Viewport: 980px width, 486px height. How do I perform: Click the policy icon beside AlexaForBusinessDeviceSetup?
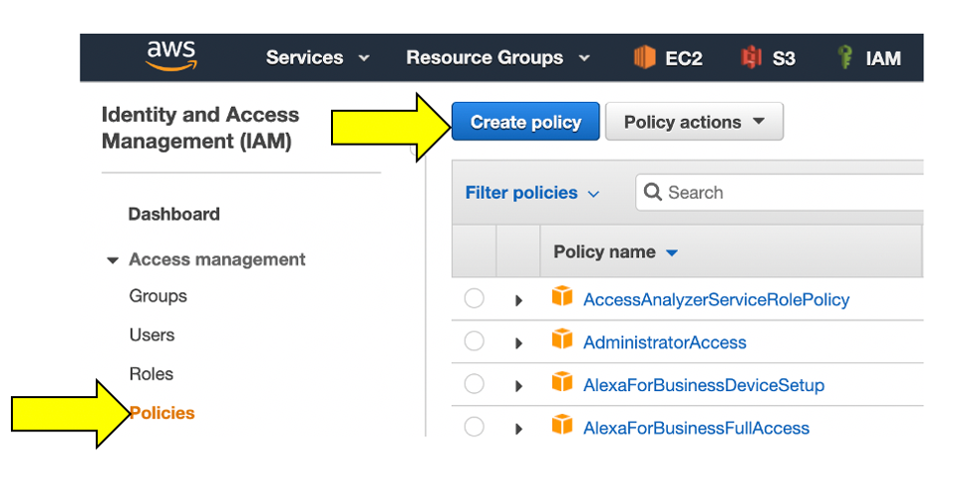click(x=563, y=384)
